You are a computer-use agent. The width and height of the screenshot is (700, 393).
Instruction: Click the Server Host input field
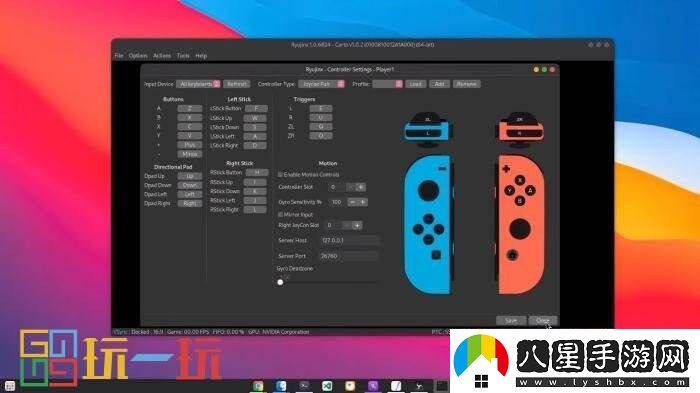pyautogui.click(x=350, y=240)
